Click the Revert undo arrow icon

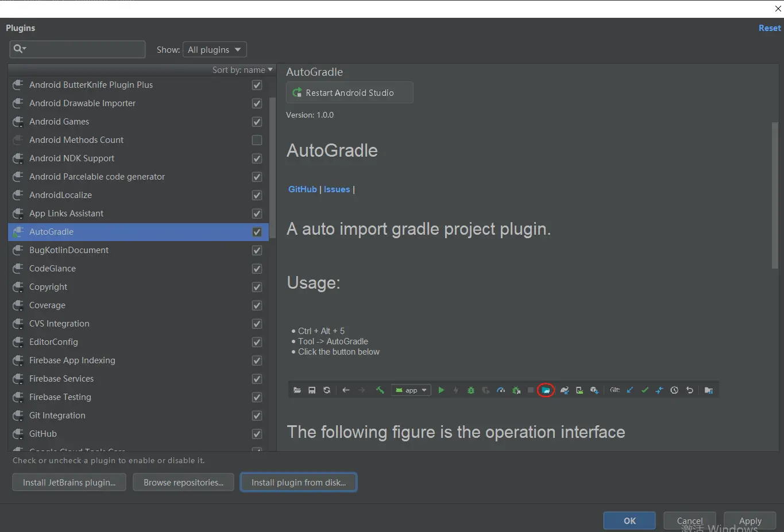(x=690, y=390)
